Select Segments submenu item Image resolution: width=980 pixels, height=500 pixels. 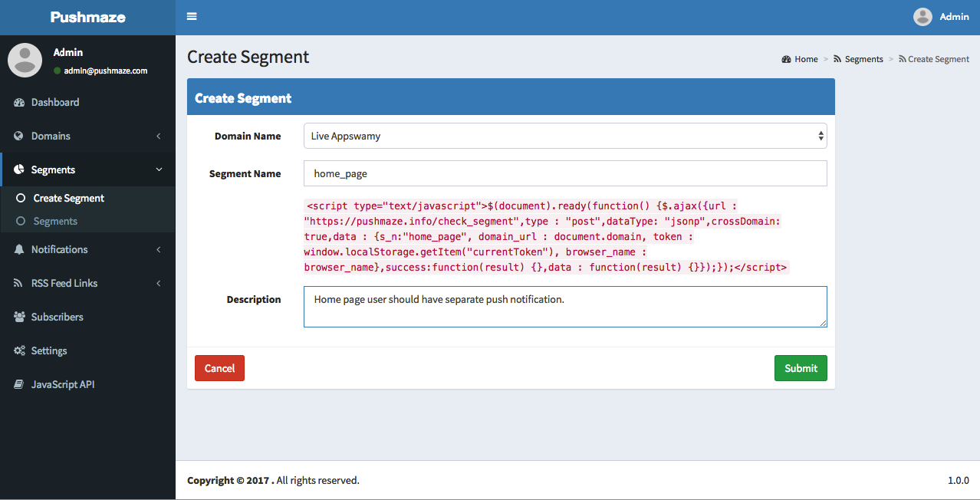87,221
